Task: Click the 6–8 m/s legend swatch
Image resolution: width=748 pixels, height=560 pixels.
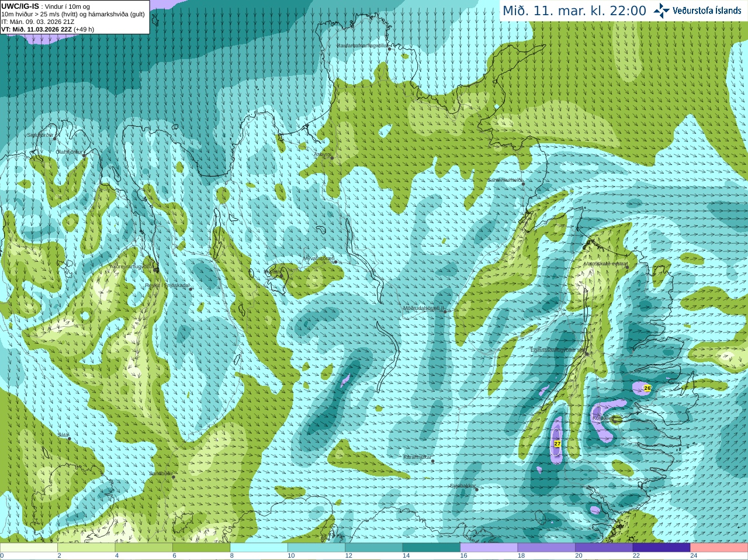Action: click(202, 547)
